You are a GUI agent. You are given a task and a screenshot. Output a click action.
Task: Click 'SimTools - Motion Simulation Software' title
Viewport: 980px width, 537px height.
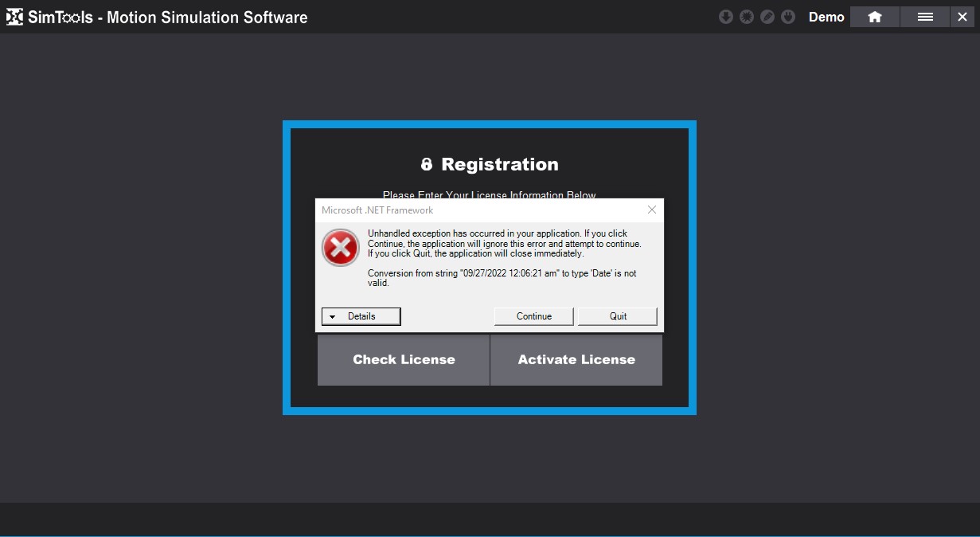pos(167,17)
